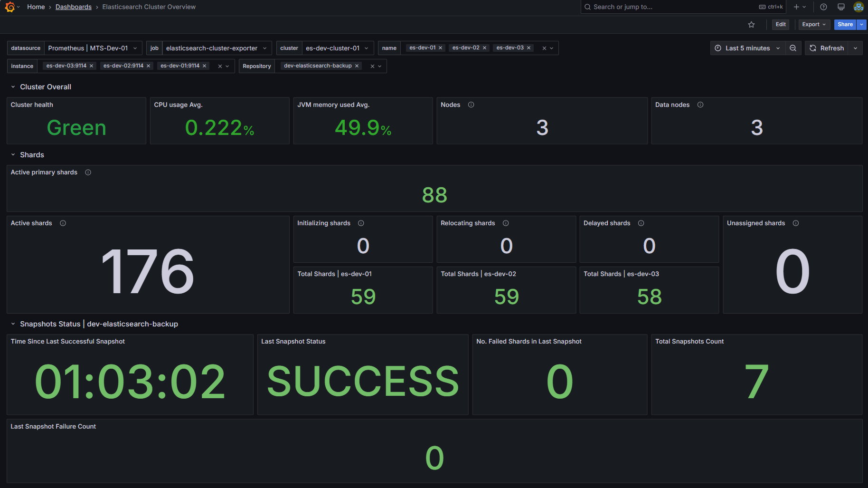Viewport: 868px width, 488px height.
Task: Go to Dashboards breadcrumb link
Action: pos(74,7)
